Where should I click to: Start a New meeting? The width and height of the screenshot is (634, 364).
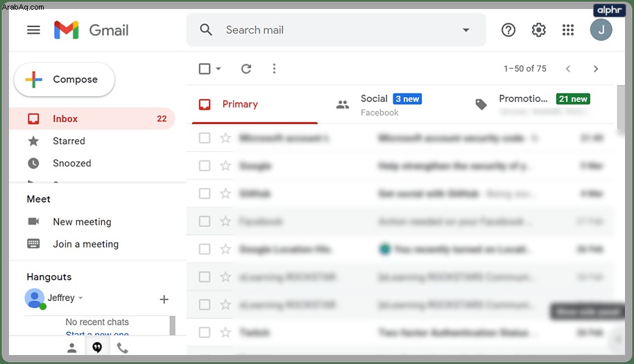pos(82,222)
